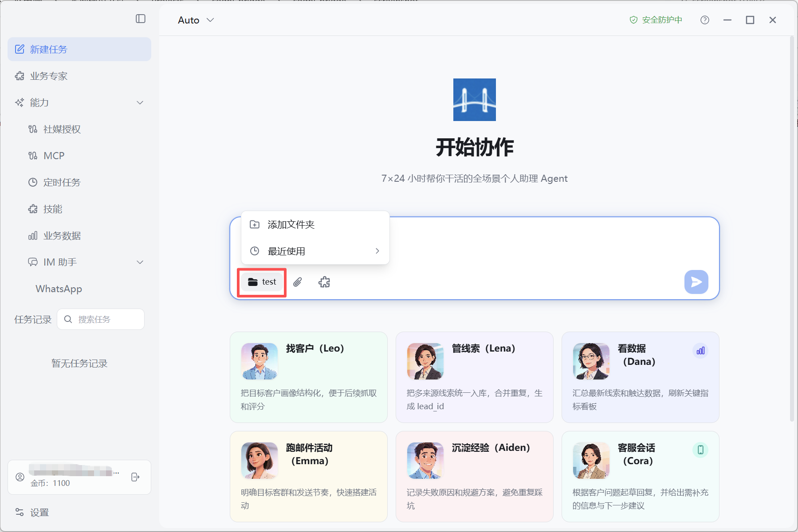The width and height of the screenshot is (798, 532).
Task: Click the bar chart icon on Dana card
Action: 700,351
